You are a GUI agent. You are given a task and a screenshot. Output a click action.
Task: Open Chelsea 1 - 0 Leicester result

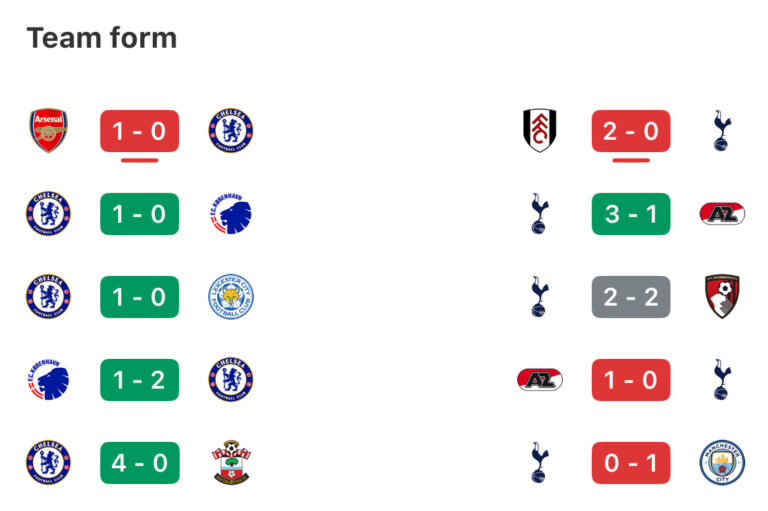139,297
